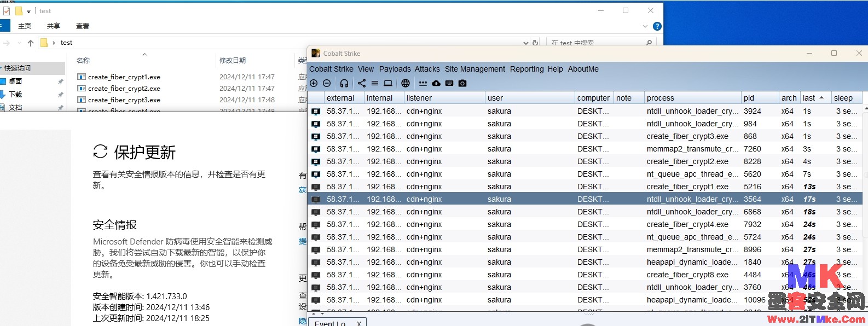
Task: Click the Explorer search box
Action: pos(600,43)
